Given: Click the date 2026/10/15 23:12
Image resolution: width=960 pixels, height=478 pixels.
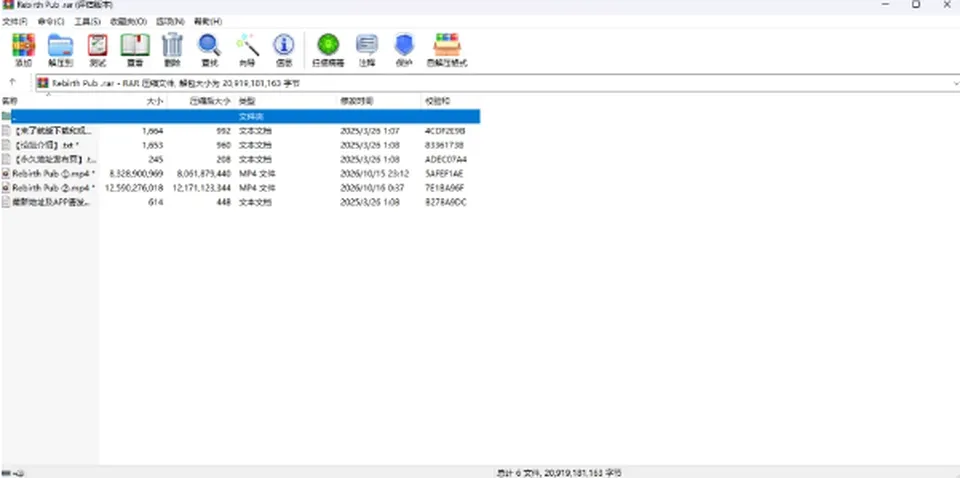Looking at the screenshot, I should click(x=375, y=173).
